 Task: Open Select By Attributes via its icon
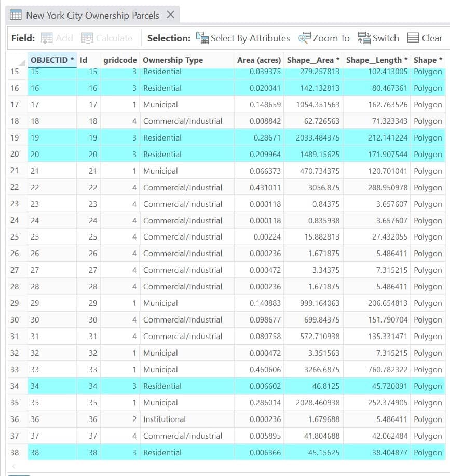coord(202,38)
